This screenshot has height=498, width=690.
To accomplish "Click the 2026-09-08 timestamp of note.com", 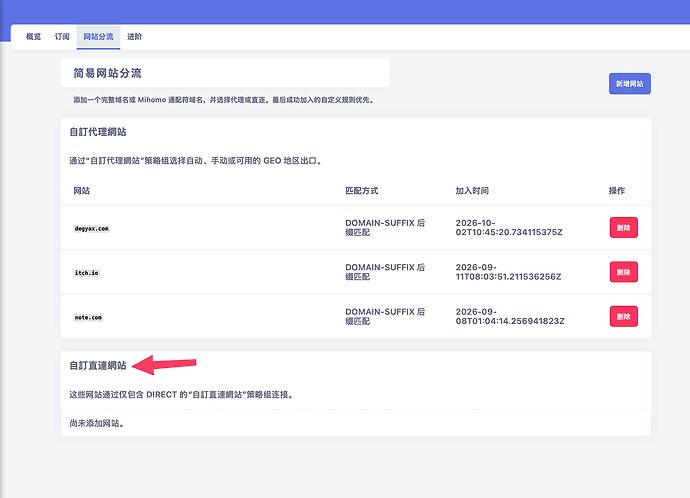I will click(x=510, y=316).
